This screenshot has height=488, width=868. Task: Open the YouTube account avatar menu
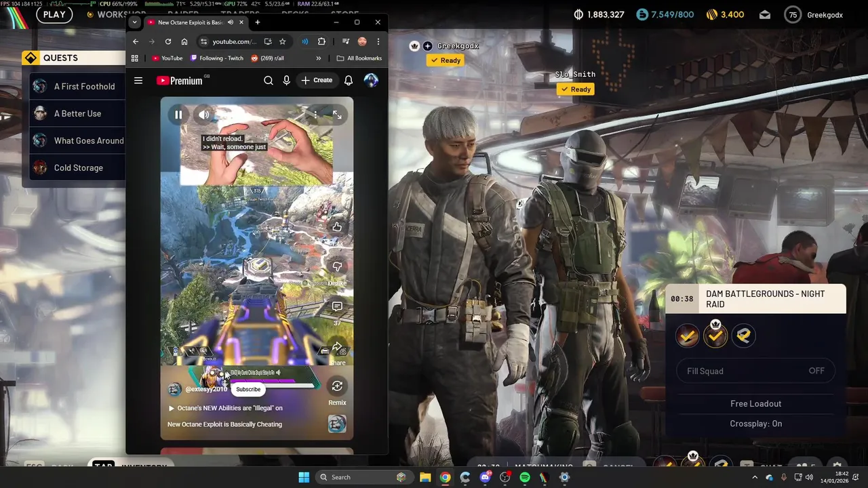[371, 80]
